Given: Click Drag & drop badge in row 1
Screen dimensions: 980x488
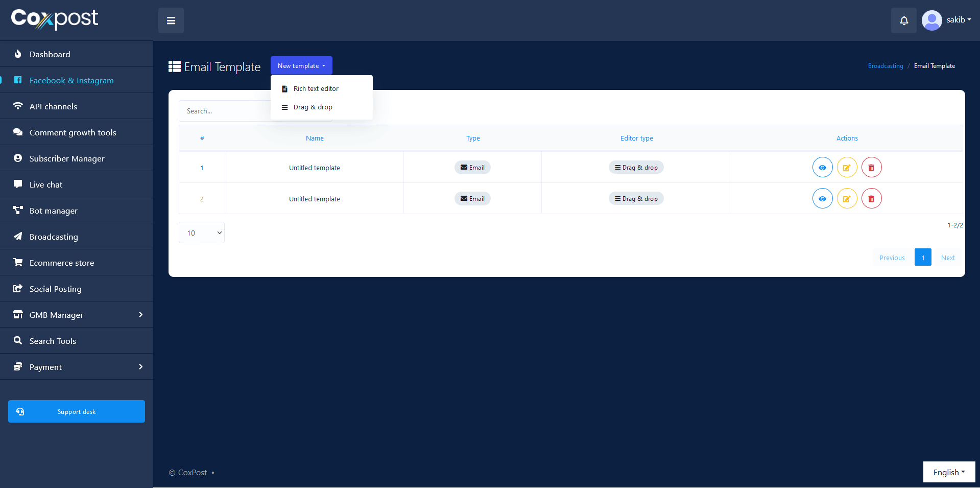Looking at the screenshot, I should [x=636, y=167].
